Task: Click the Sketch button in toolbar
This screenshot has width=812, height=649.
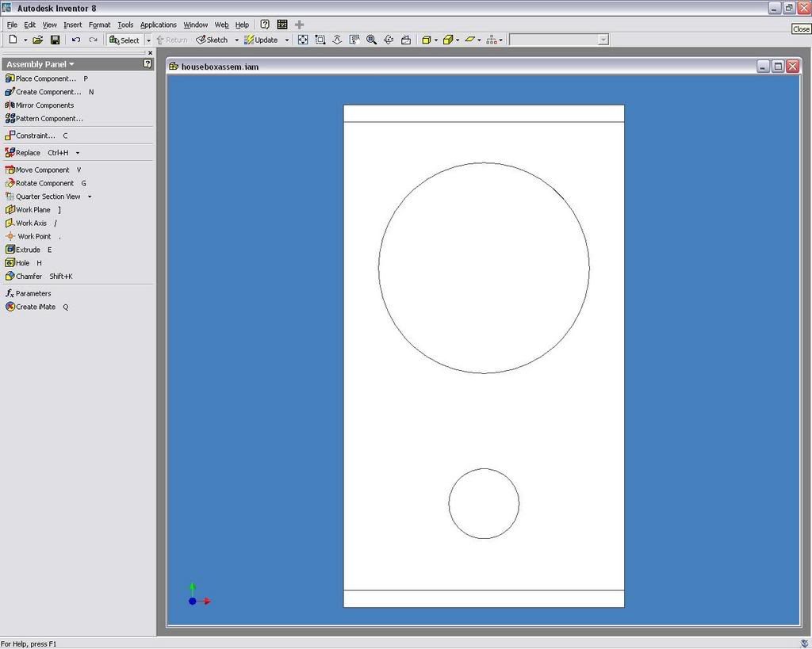Action: point(213,40)
